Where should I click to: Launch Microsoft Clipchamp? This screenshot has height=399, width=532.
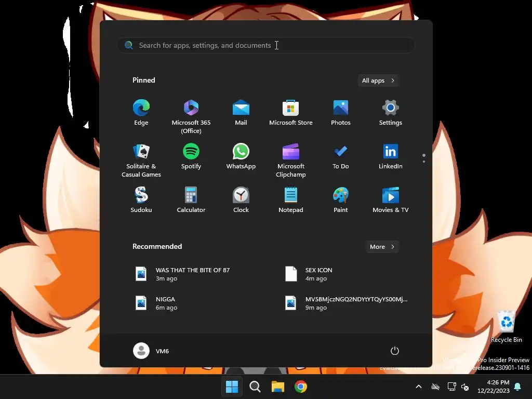[x=291, y=160]
